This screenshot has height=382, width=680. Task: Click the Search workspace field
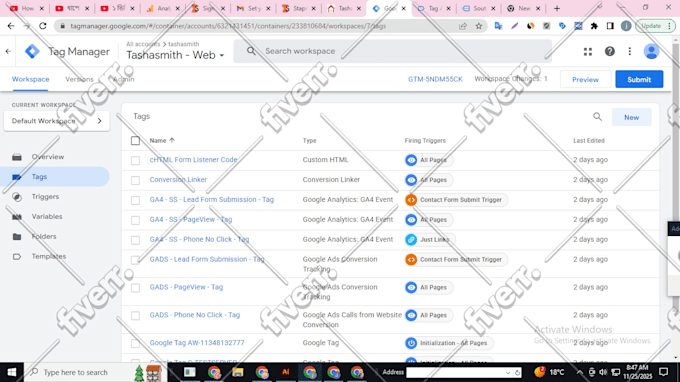click(x=392, y=51)
